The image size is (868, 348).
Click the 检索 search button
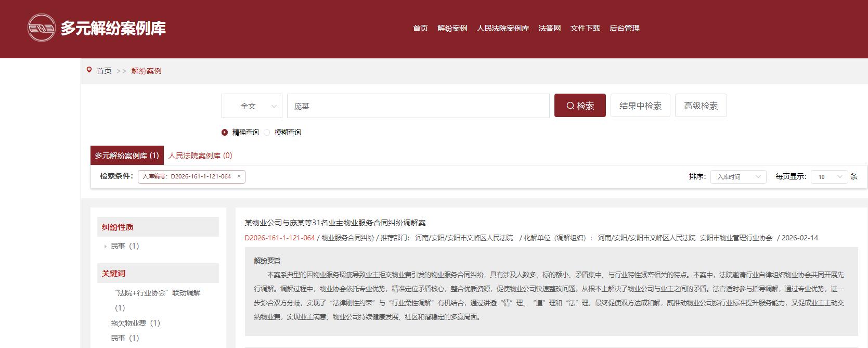(x=580, y=106)
